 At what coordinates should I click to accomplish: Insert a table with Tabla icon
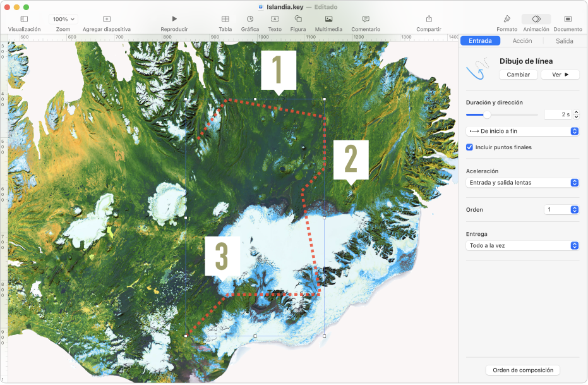click(x=225, y=20)
